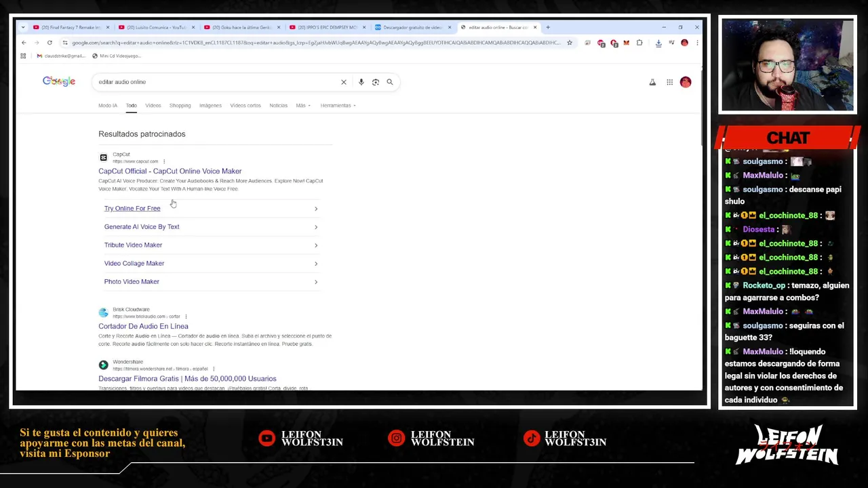The height and width of the screenshot is (488, 868).
Task: Open Google Lens image search icon
Action: click(x=376, y=82)
